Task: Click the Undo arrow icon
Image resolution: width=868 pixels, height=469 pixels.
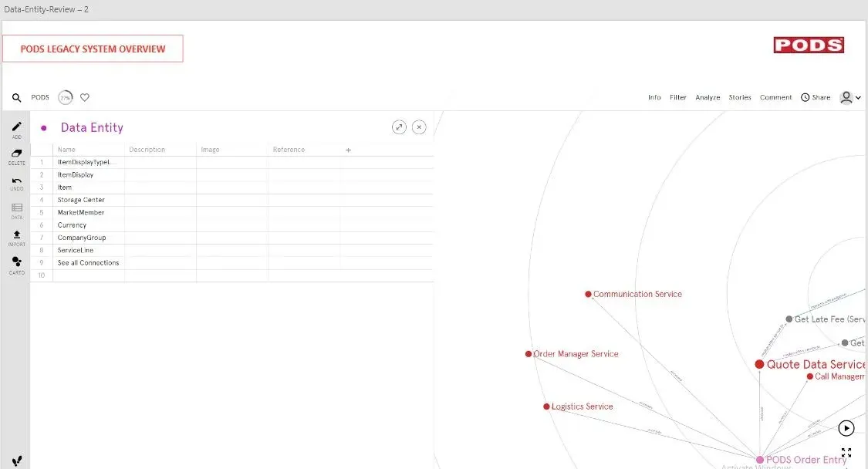Action: [x=16, y=181]
